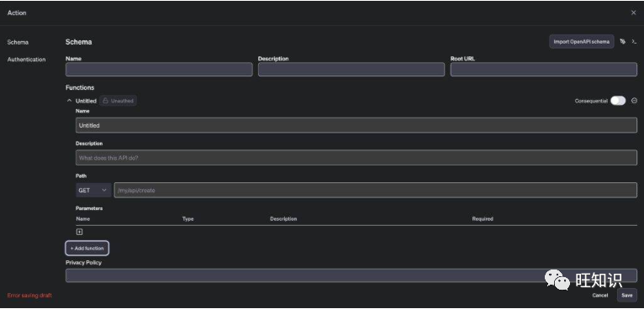644x309 pixels.
Task: Close the Action dialog
Action: (633, 13)
